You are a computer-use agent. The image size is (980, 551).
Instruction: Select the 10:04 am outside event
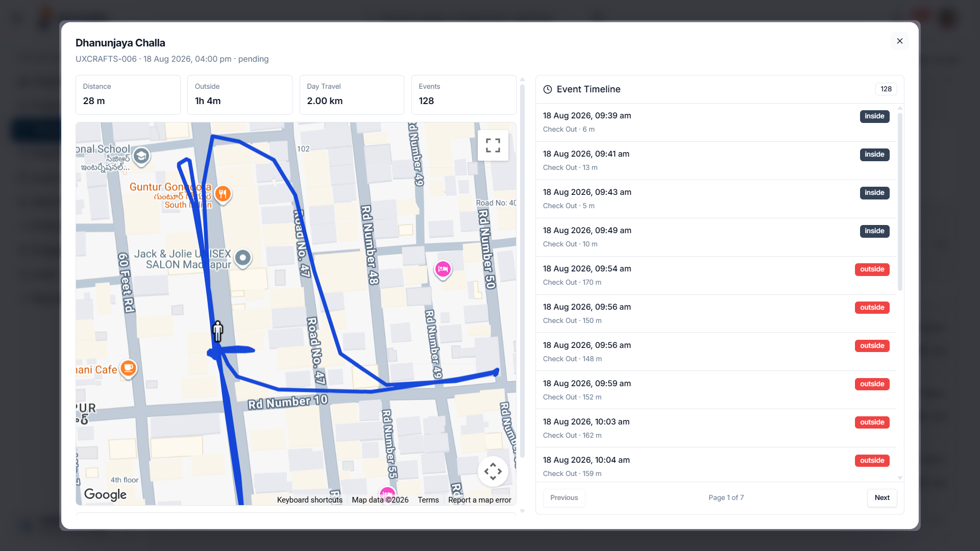tap(716, 465)
